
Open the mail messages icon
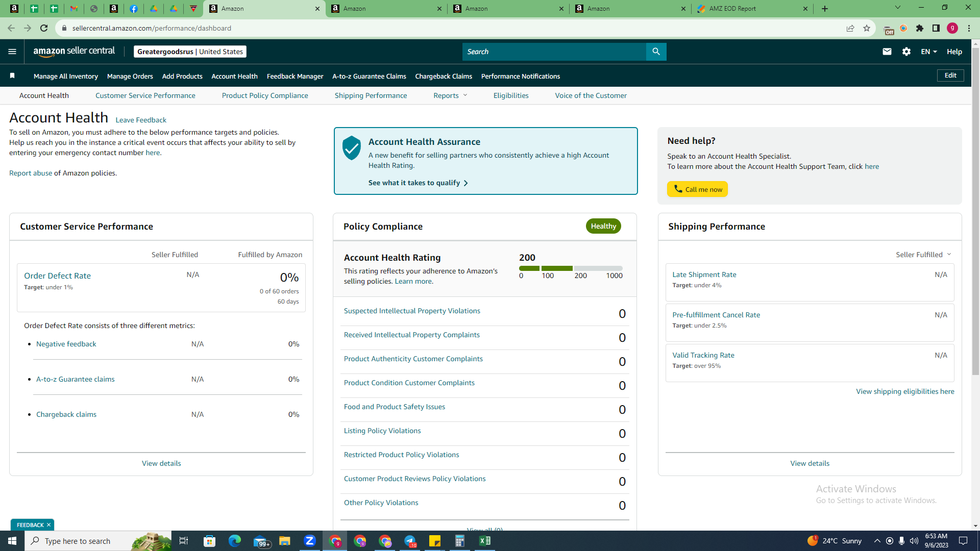click(x=887, y=52)
